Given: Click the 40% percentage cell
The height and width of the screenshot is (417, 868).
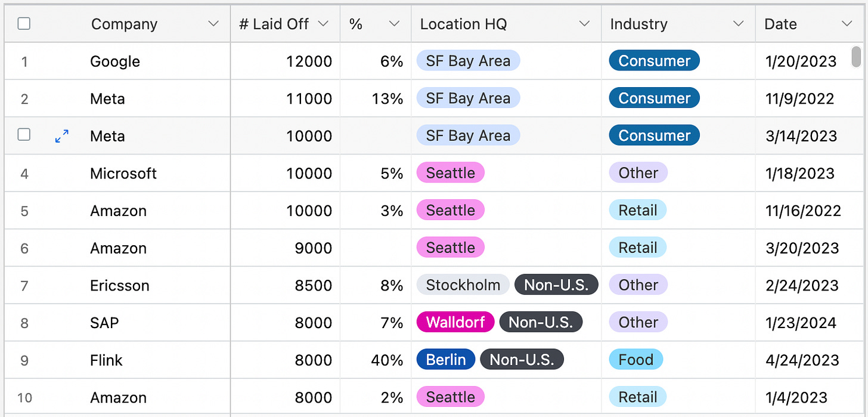Looking at the screenshot, I should point(387,360).
